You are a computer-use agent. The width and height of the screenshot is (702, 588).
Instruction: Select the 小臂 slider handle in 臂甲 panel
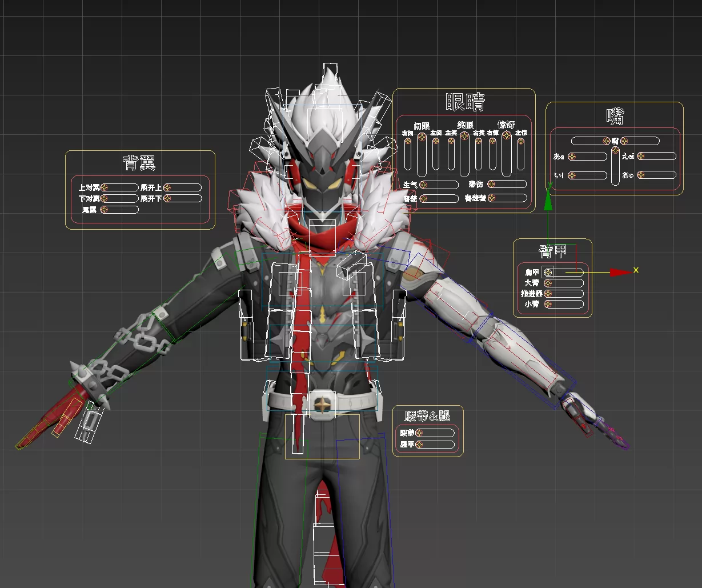point(548,304)
